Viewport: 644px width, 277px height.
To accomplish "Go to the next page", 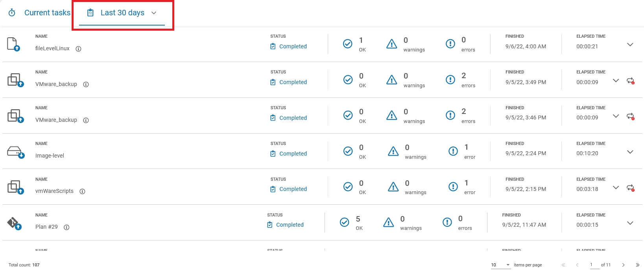I will [x=623, y=265].
